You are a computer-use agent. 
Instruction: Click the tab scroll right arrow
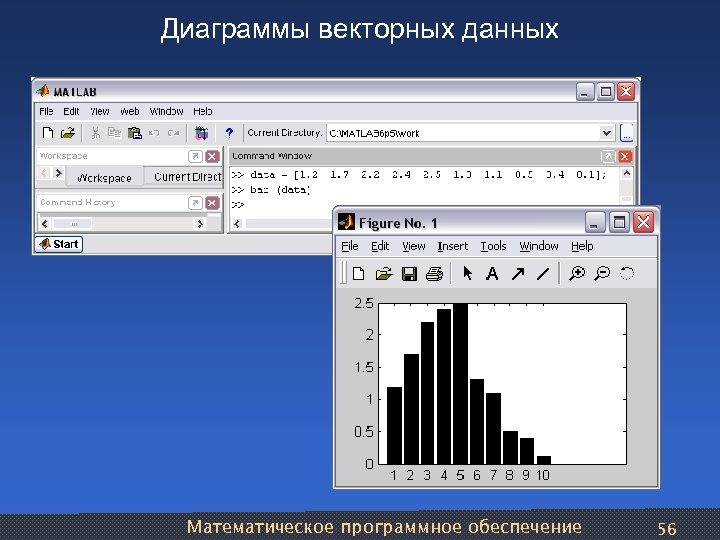(x=58, y=174)
